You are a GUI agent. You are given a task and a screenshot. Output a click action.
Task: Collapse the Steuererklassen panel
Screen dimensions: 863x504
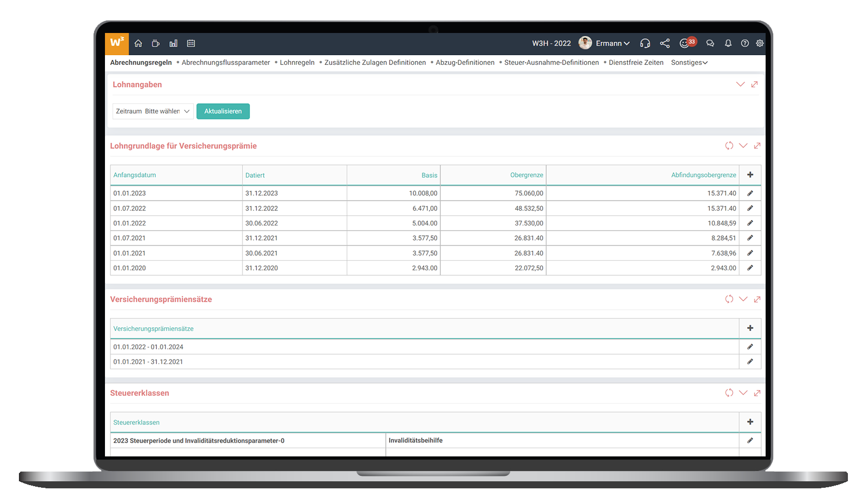tap(743, 393)
